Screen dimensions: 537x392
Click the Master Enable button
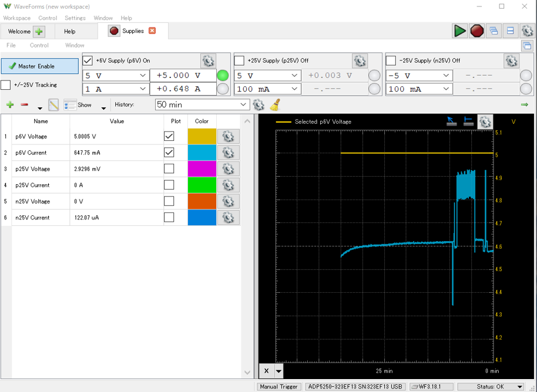pos(40,66)
